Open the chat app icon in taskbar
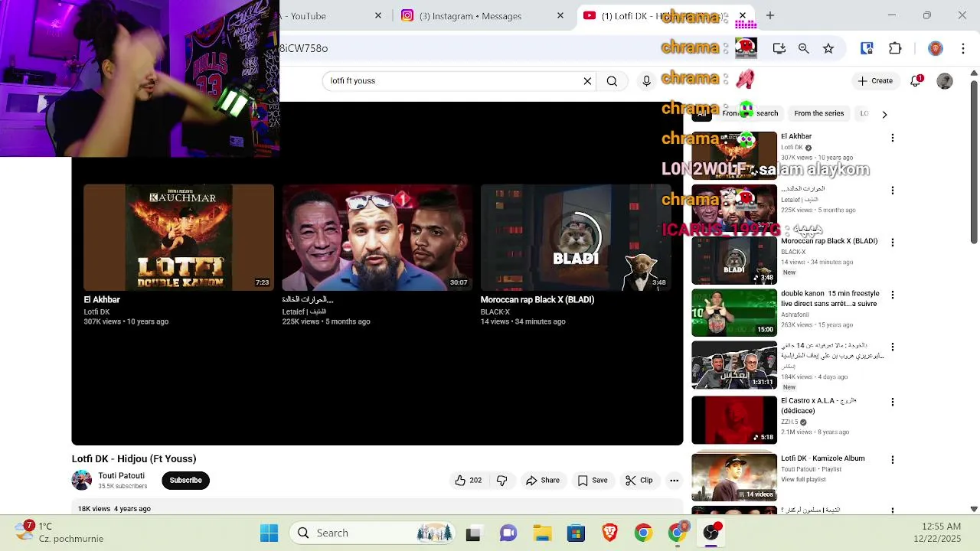Image resolution: width=980 pixels, height=551 pixels. pyautogui.click(x=508, y=533)
